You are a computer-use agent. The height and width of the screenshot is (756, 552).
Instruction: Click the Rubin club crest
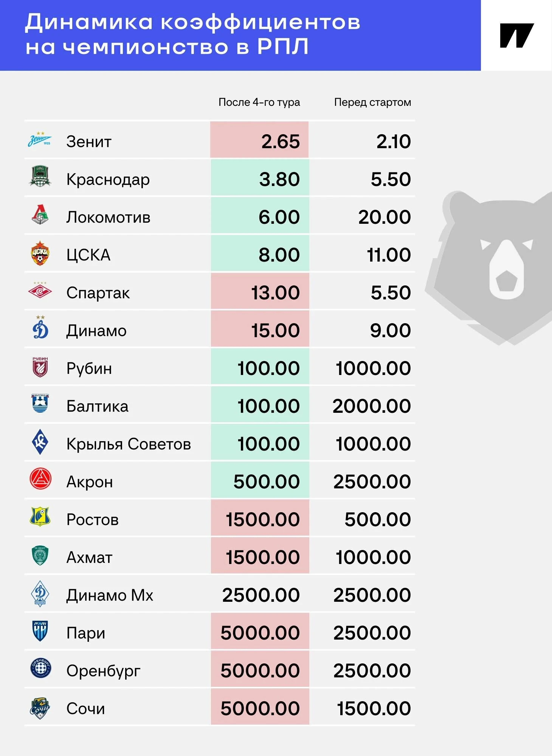(40, 367)
